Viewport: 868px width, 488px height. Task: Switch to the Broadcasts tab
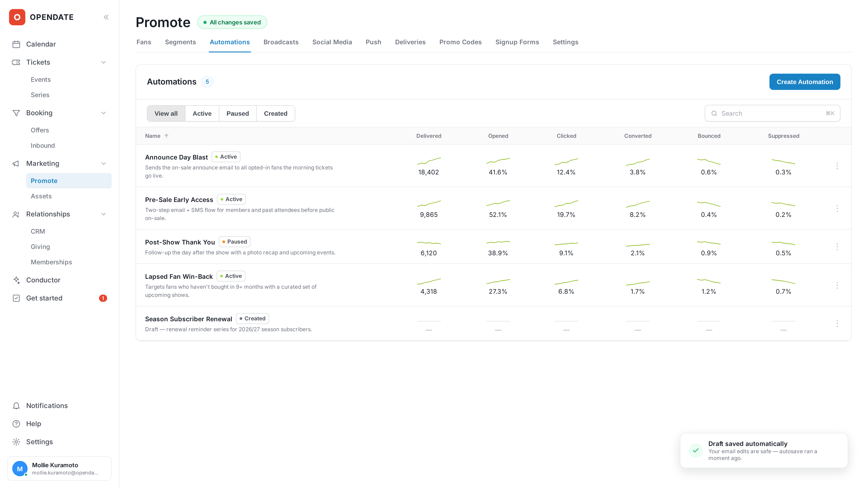click(281, 42)
